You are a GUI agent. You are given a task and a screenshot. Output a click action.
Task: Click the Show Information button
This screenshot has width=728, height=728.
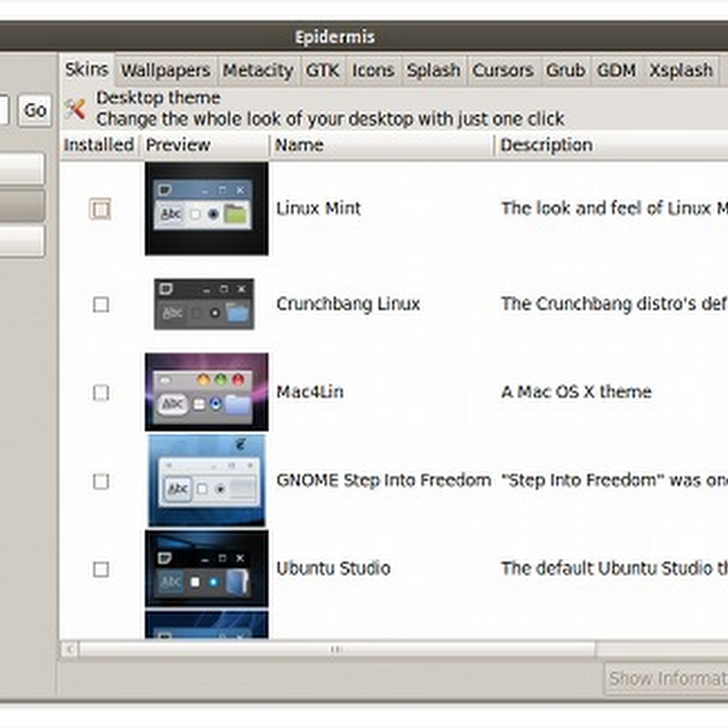[666, 678]
